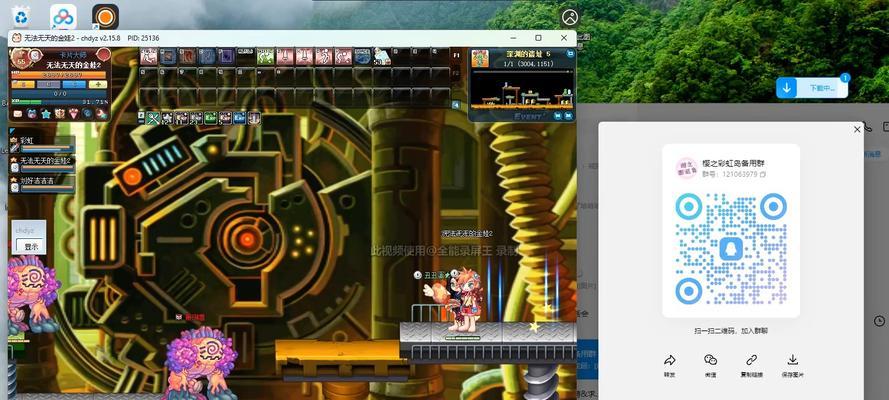Click the copy link chain icon

click(x=751, y=360)
